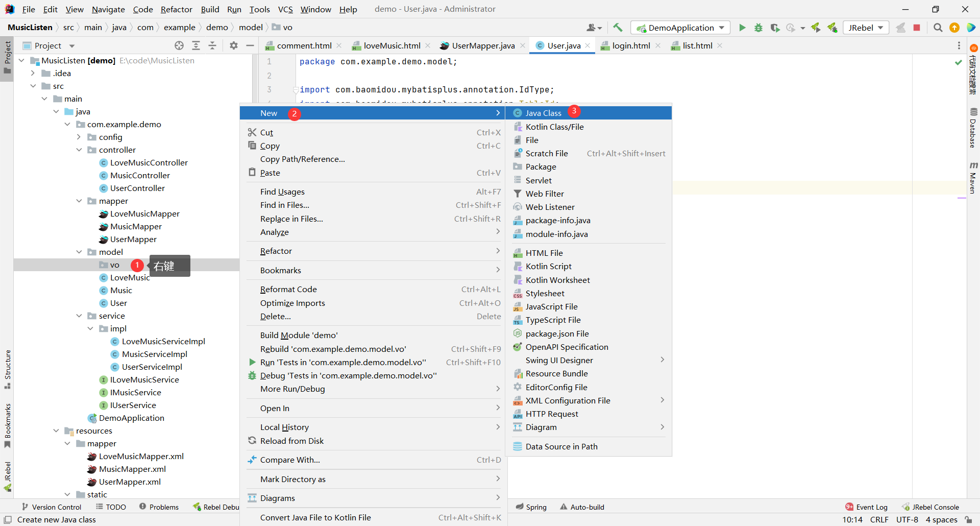Viewport: 980px width, 526px height.
Task: Click the green inspection checkmark in the editor
Action: (959, 62)
